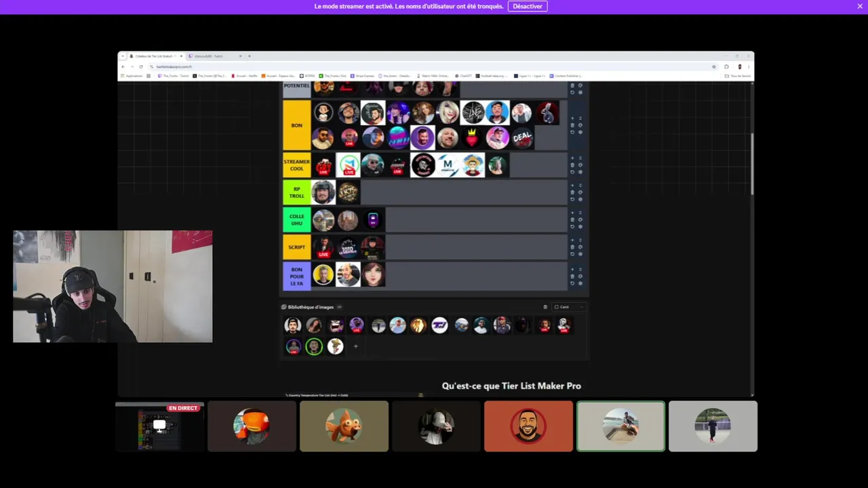The image size is (868, 488).
Task: Open color settings for the SCRIPT row
Action: coord(580,247)
